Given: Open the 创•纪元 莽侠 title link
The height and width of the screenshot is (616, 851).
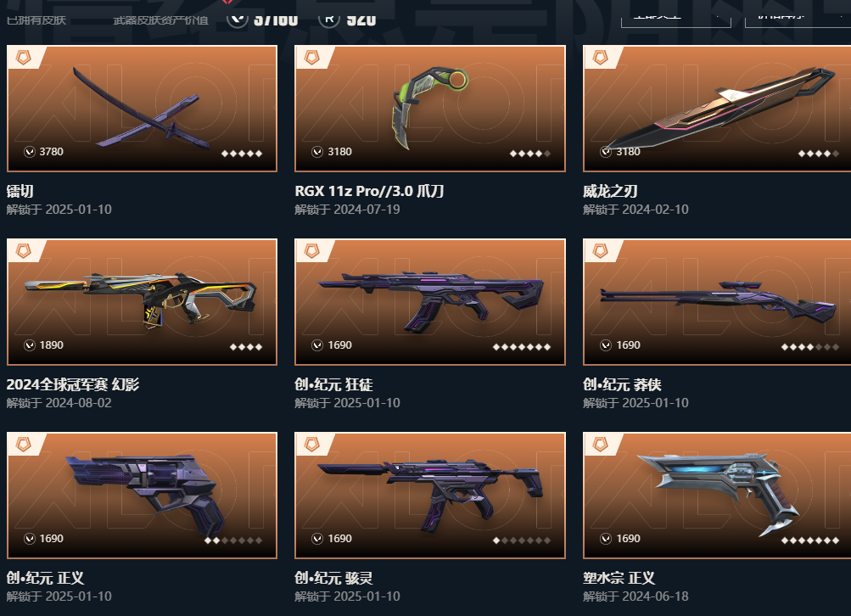Looking at the screenshot, I should (x=622, y=385).
